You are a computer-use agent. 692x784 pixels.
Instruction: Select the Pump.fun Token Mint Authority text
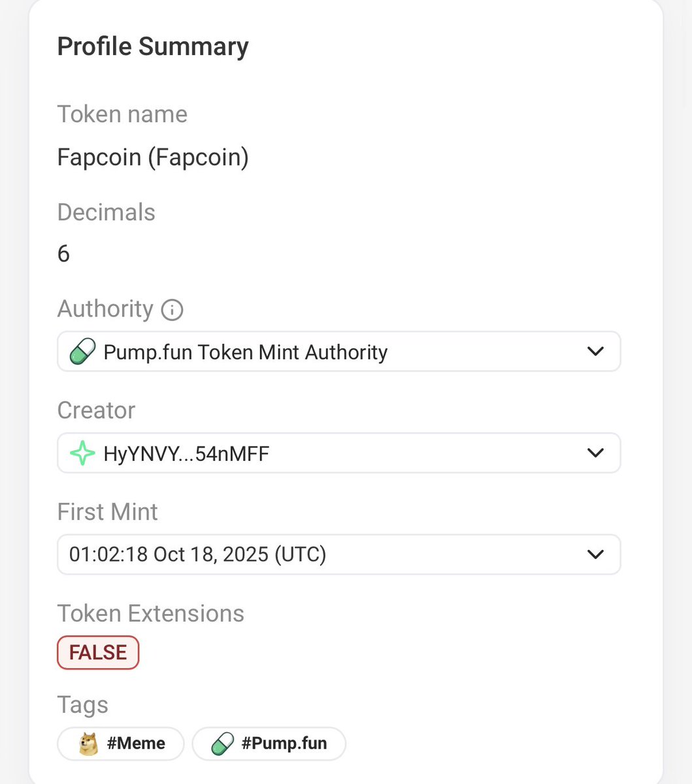click(x=246, y=352)
